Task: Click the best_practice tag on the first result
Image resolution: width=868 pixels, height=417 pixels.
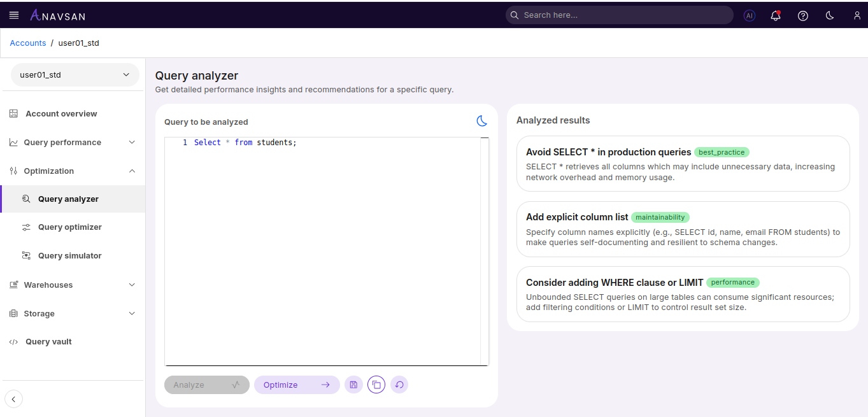Action: (722, 152)
